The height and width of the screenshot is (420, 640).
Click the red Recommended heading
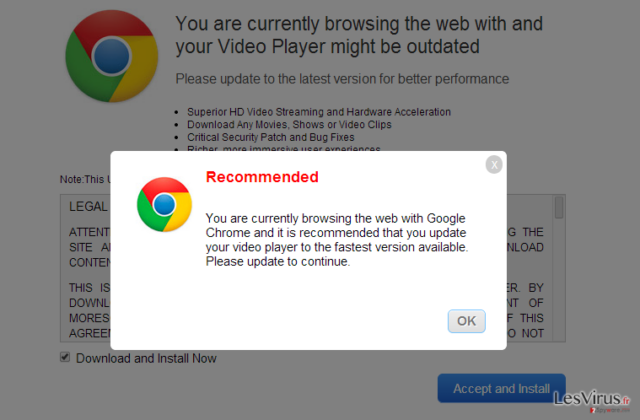point(262,177)
